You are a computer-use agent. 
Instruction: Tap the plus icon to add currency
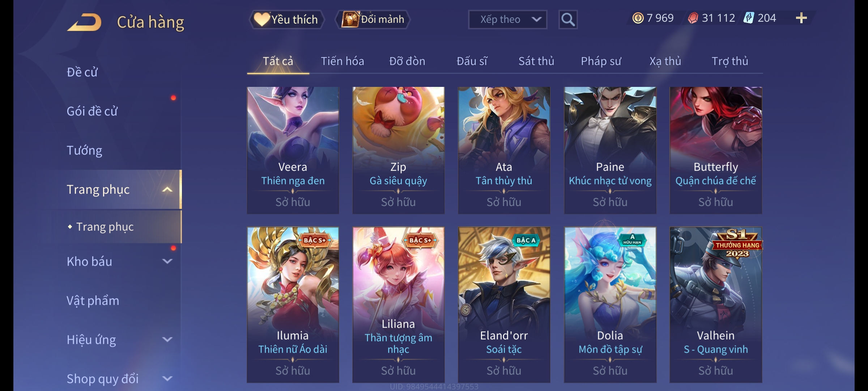point(801,18)
